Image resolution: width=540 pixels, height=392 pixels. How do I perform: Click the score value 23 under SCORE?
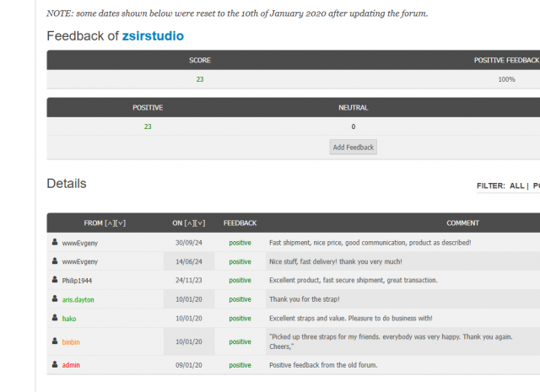click(200, 79)
